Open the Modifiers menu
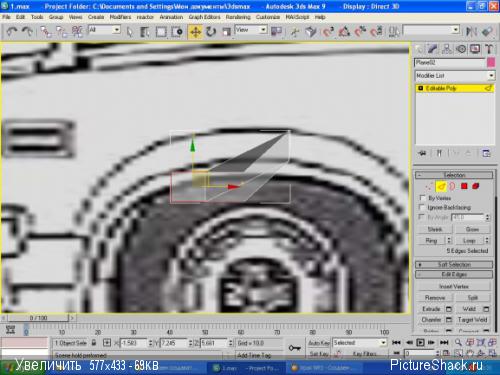The image size is (500, 375). point(120,17)
